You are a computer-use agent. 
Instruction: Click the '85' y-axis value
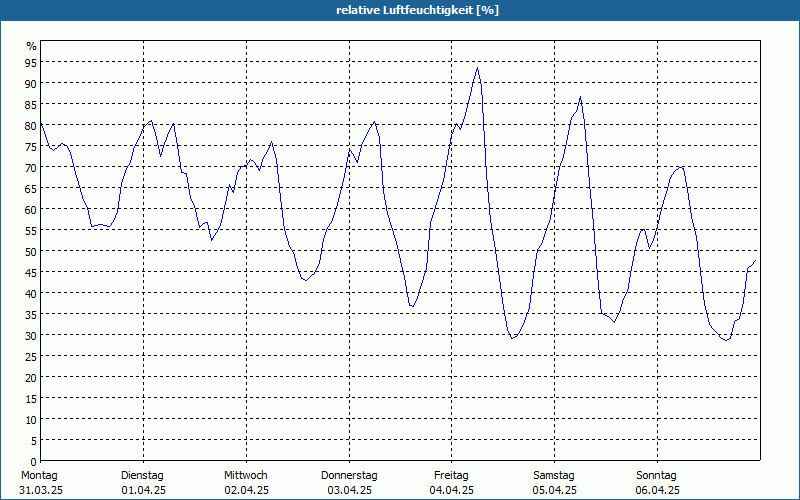click(x=31, y=105)
